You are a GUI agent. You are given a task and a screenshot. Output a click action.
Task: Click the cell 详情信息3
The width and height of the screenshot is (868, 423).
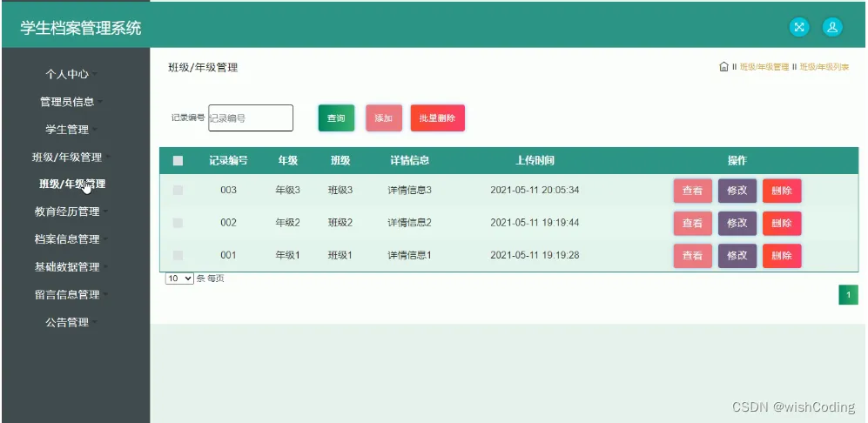[410, 190]
